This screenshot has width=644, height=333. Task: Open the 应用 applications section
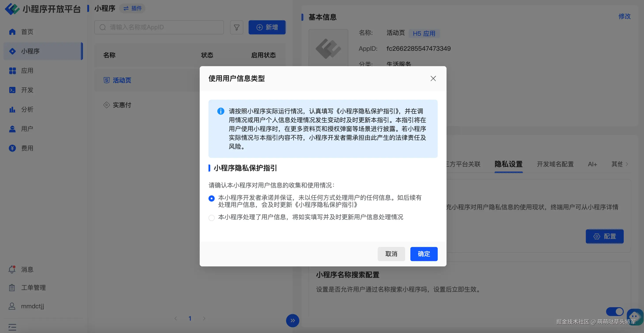click(27, 71)
